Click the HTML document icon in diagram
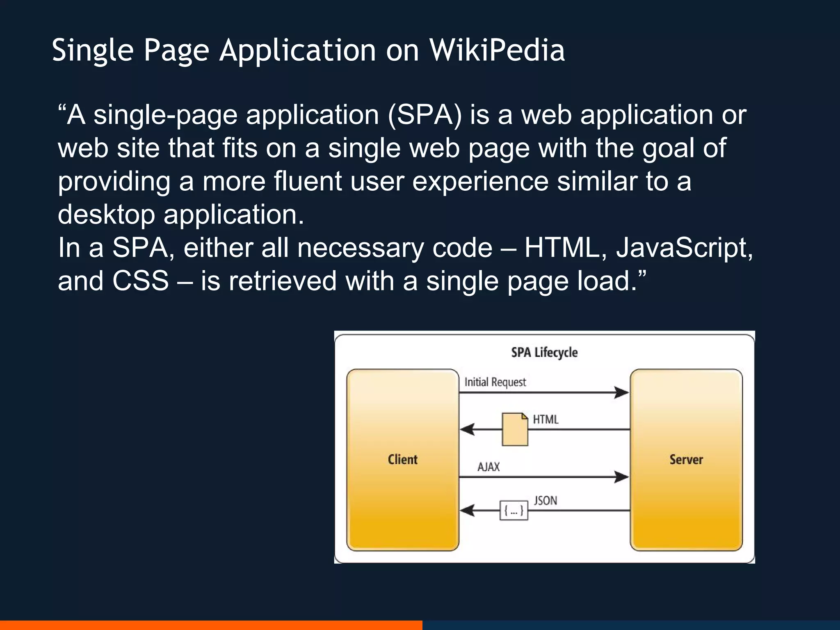The height and width of the screenshot is (630, 840). pos(515,429)
